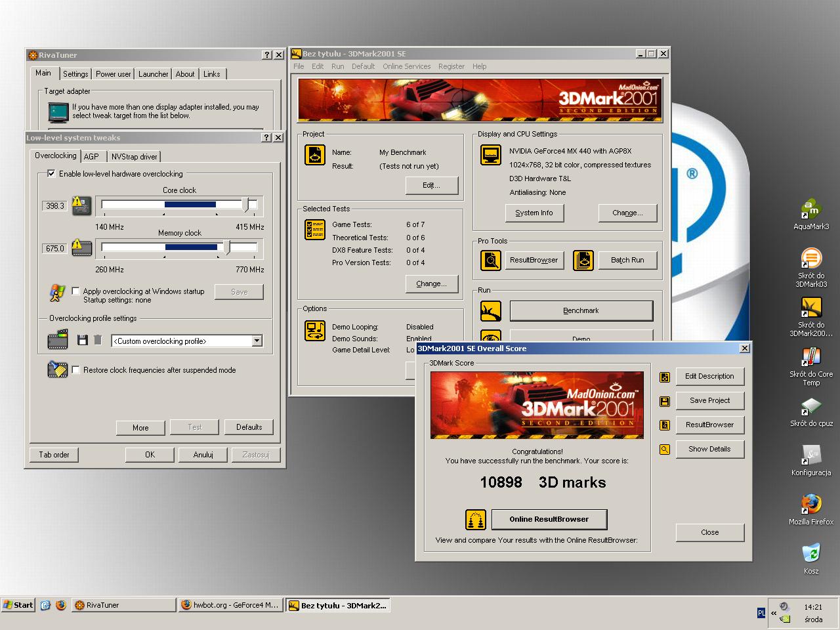Viewport: 840px width, 630px height.
Task: Open Mozilla Firefox desktop icon
Action: pos(811,509)
